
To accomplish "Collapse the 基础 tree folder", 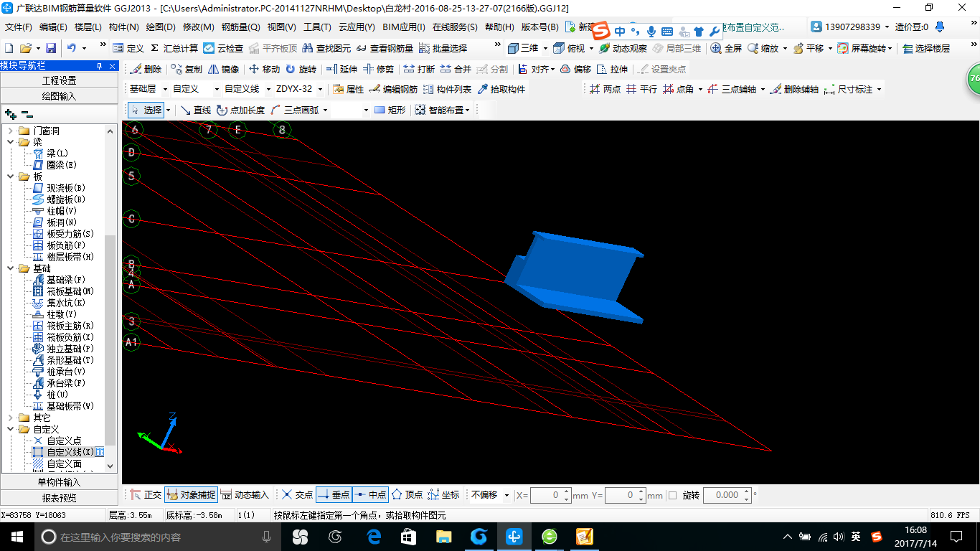I will [x=11, y=268].
